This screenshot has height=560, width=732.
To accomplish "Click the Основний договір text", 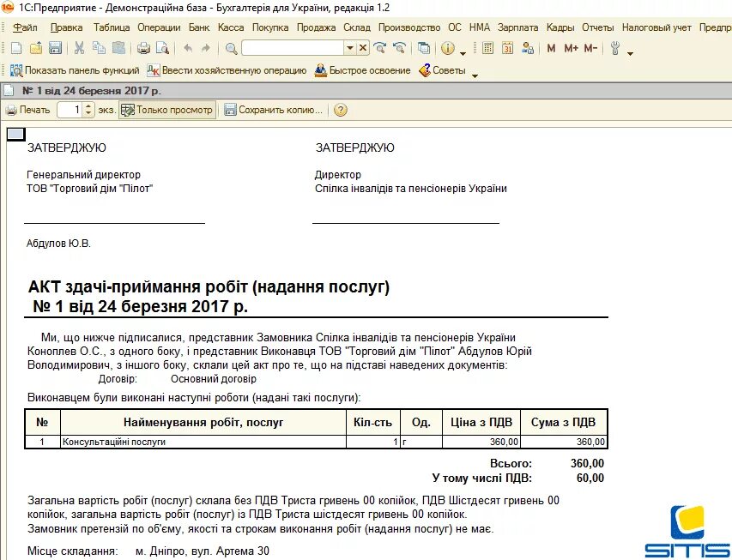I will coord(214,379).
